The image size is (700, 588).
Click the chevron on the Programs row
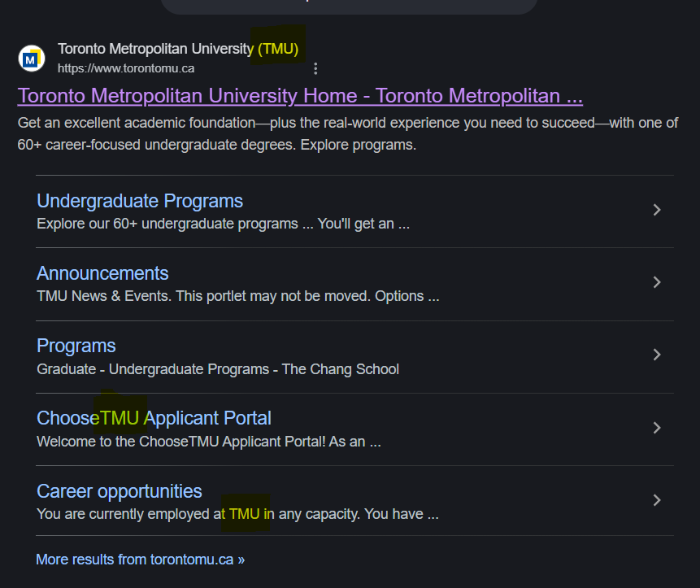click(x=657, y=355)
